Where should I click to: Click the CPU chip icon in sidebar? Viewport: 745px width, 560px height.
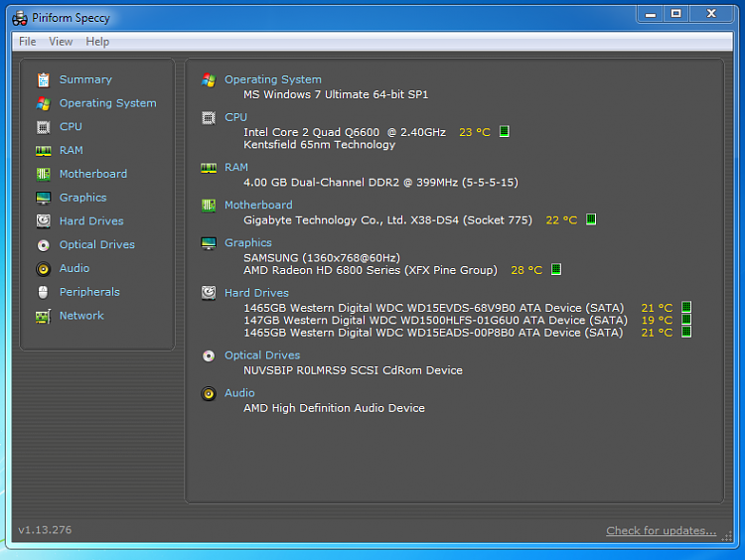[44, 127]
